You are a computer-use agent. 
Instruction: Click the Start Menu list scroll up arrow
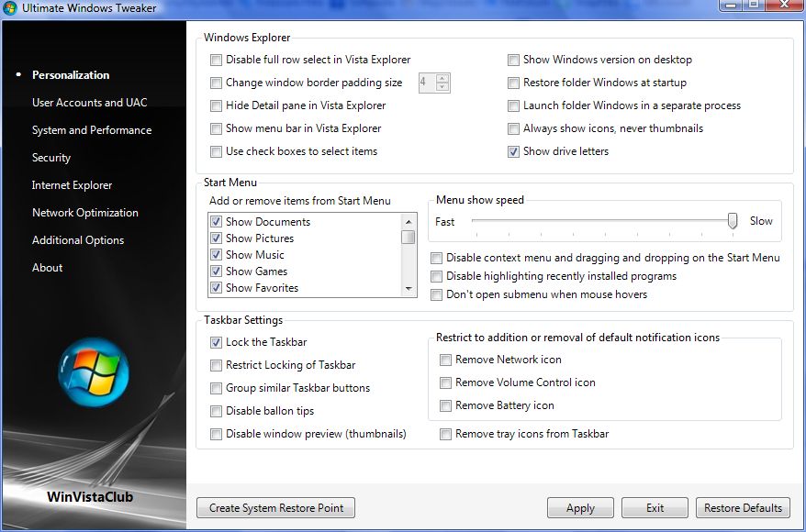(x=409, y=222)
